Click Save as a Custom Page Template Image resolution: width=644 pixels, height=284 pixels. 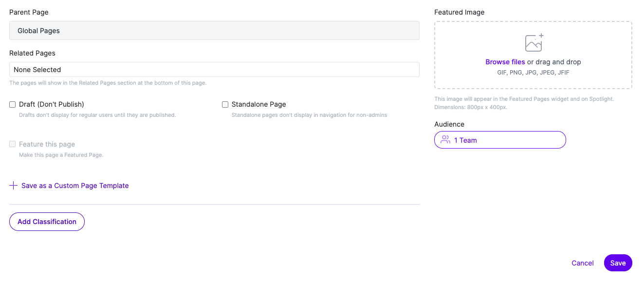tap(75, 186)
